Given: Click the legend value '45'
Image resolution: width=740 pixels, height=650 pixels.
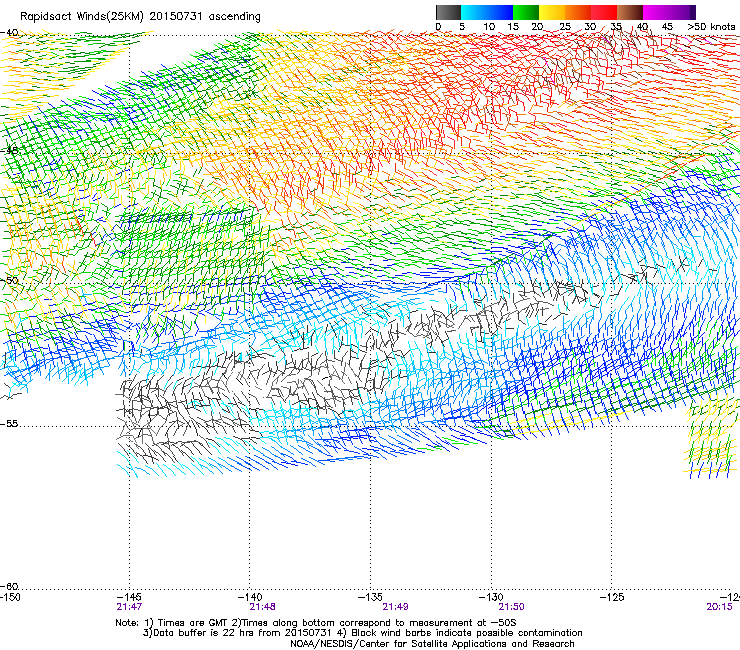Looking at the screenshot, I should pos(667,27).
